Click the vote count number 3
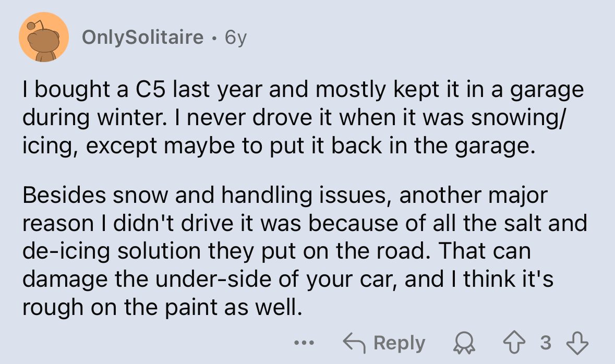This screenshot has height=364, width=615. [546, 343]
